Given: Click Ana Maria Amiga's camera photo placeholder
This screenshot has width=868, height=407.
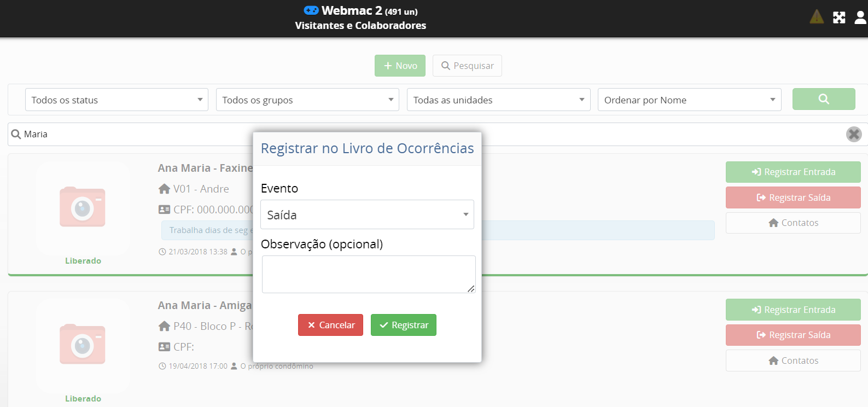Looking at the screenshot, I should click(83, 345).
